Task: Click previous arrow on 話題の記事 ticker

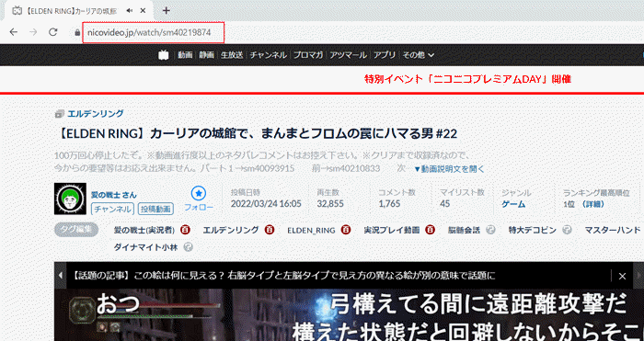Action: [x=60, y=276]
